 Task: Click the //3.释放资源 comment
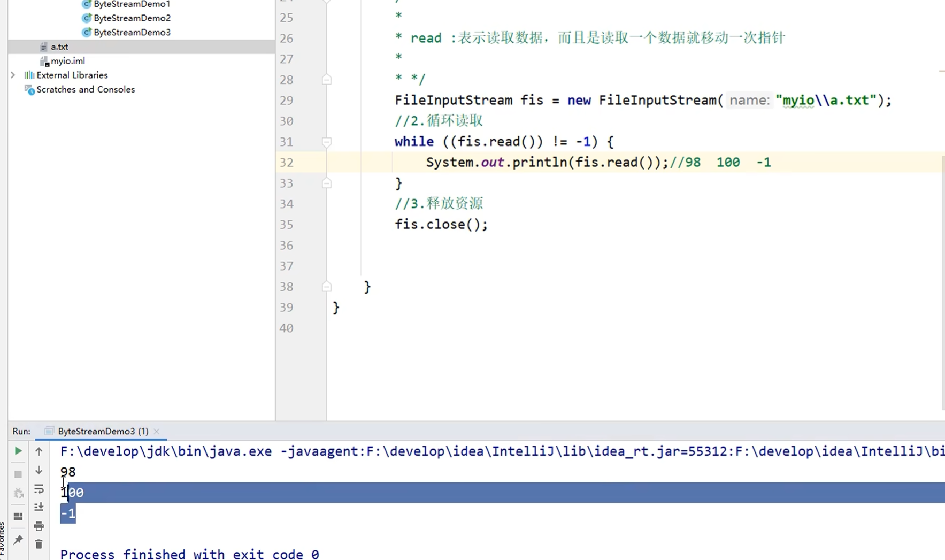click(x=439, y=204)
